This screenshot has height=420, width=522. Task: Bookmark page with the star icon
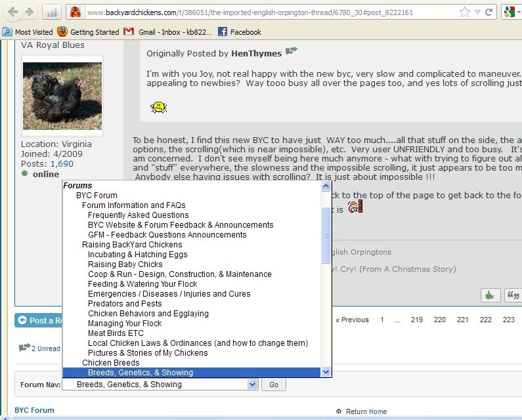click(464, 12)
